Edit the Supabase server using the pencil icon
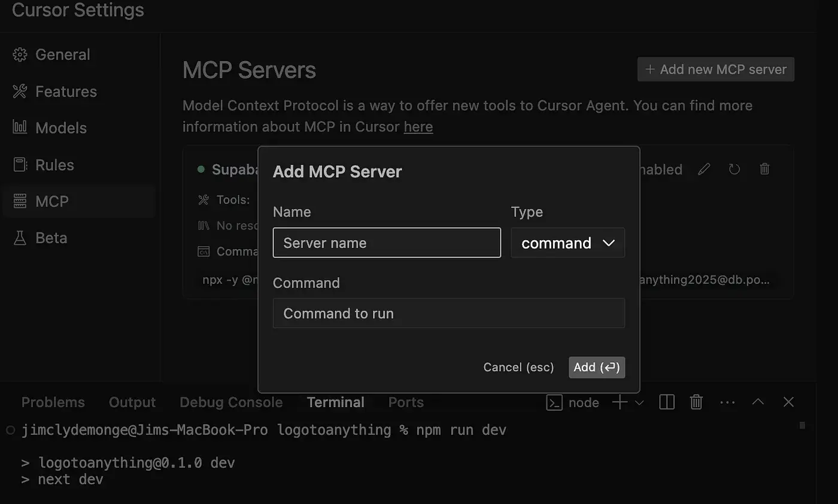Screen dimensions: 838x504 click(x=703, y=169)
